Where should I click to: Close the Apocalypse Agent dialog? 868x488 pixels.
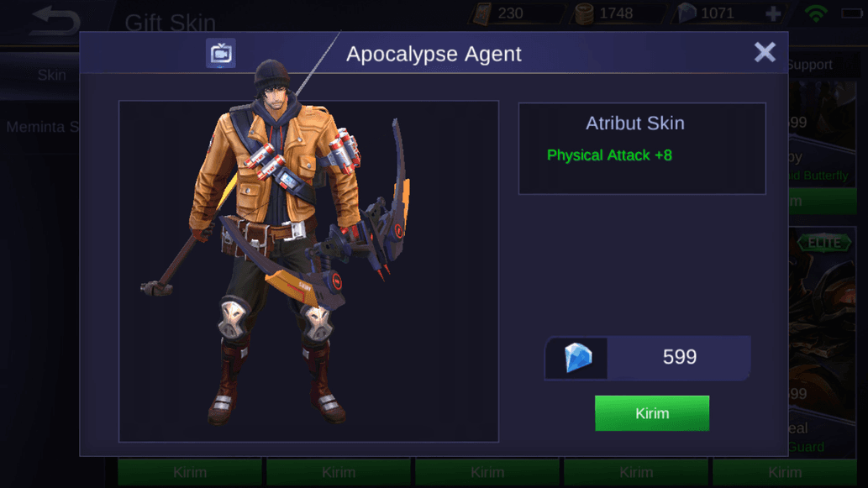click(x=765, y=53)
